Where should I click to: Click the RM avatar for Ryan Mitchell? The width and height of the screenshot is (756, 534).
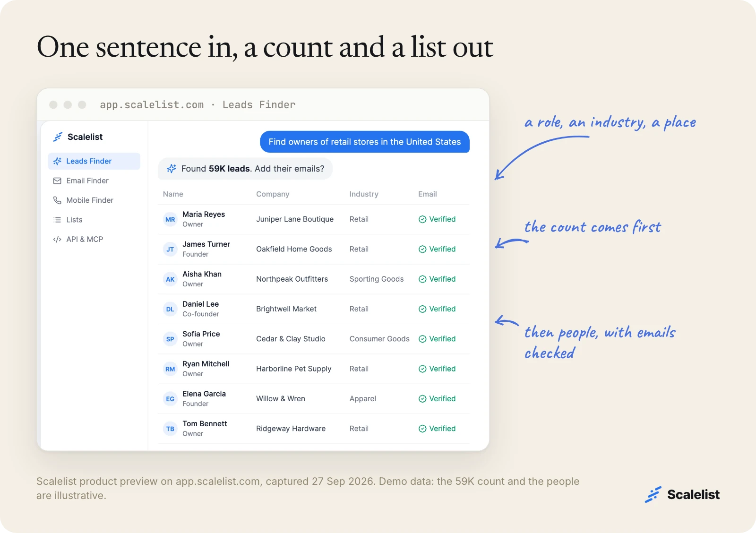click(x=170, y=369)
